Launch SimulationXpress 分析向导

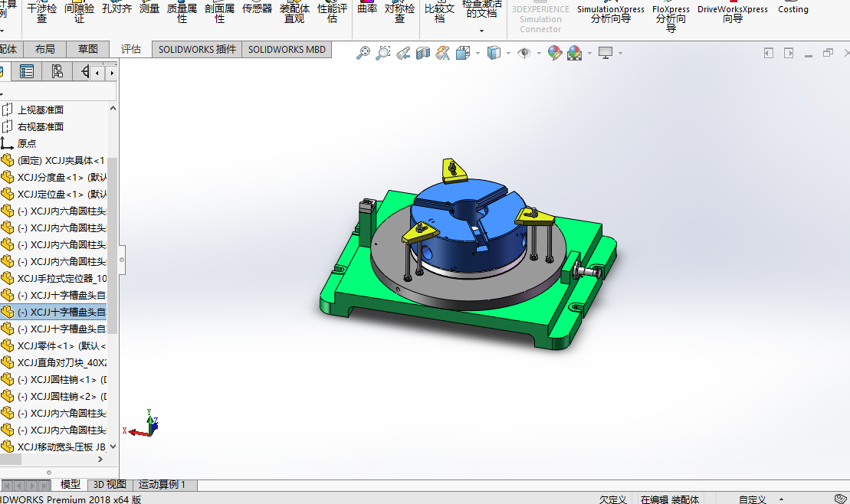click(610, 14)
